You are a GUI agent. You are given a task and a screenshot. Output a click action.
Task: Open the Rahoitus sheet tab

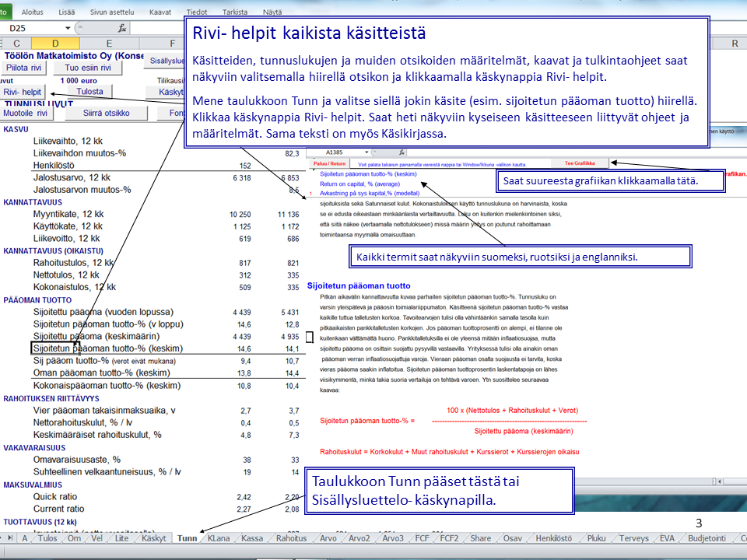point(292,538)
